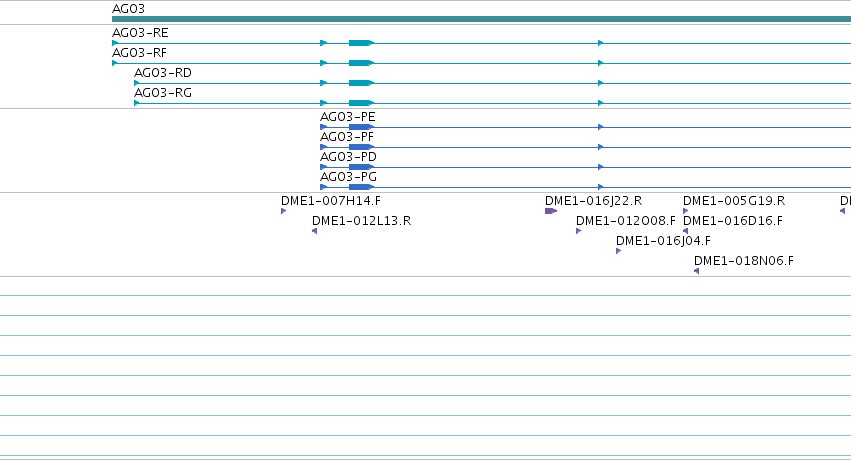Click the AGO3-PD thick coding block

(360, 167)
